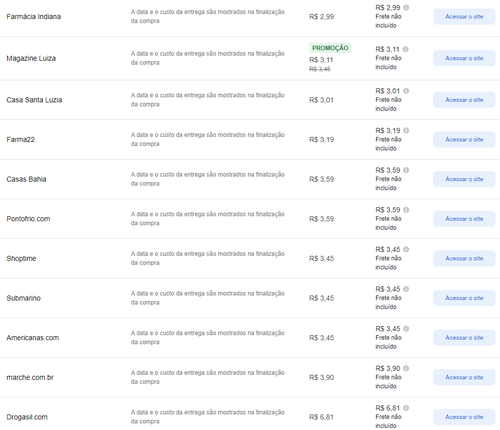500x430 pixels.
Task: Select the Casas Bahia seller name
Action: [x=26, y=179]
